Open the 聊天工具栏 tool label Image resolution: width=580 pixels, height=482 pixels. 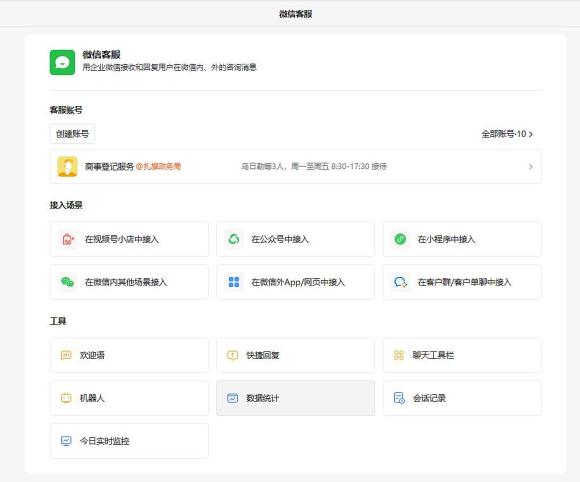(x=433, y=355)
